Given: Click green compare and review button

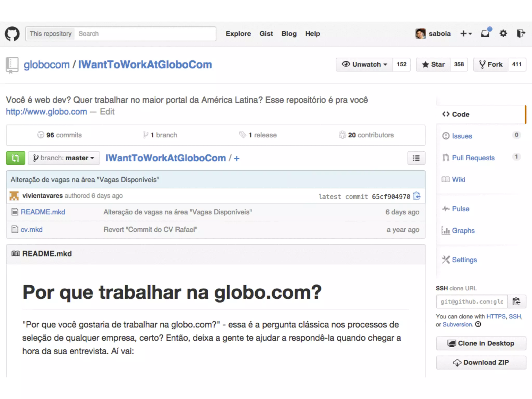Looking at the screenshot, I should pos(16,158).
